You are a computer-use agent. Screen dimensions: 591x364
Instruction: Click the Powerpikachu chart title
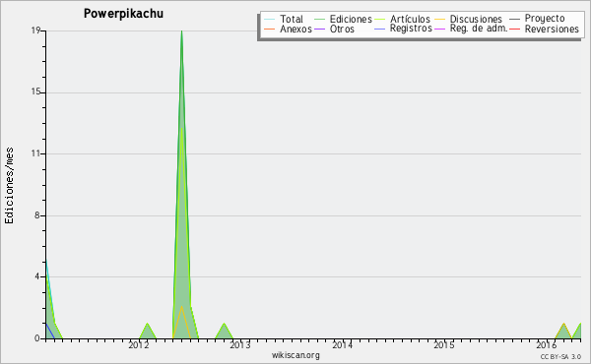coord(123,14)
